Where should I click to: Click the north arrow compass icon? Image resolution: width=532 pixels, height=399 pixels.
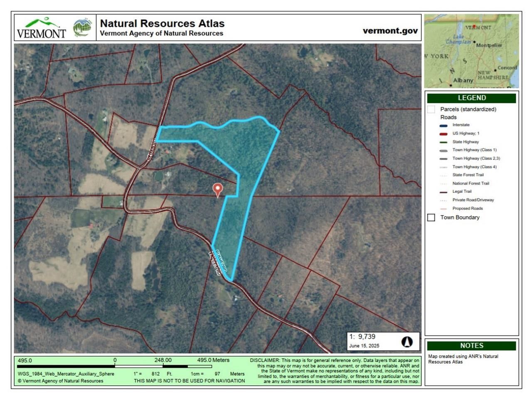point(407,342)
